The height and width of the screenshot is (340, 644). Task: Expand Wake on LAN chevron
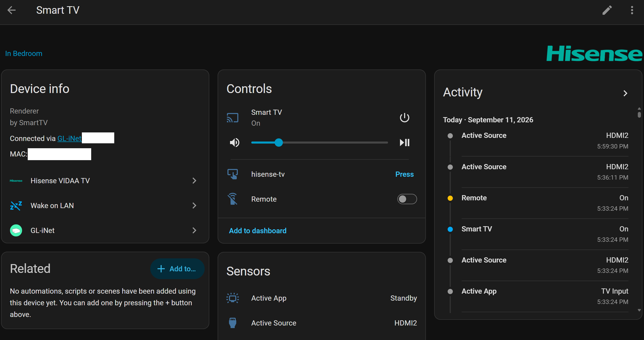pyautogui.click(x=194, y=206)
